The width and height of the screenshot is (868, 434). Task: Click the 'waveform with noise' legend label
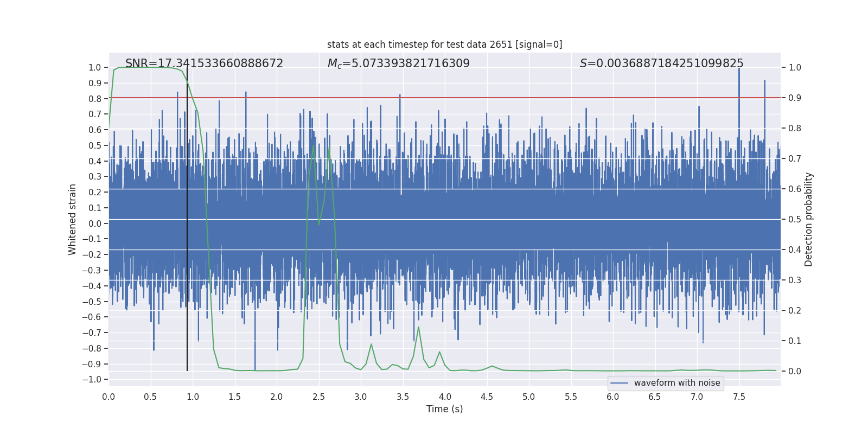click(x=677, y=383)
